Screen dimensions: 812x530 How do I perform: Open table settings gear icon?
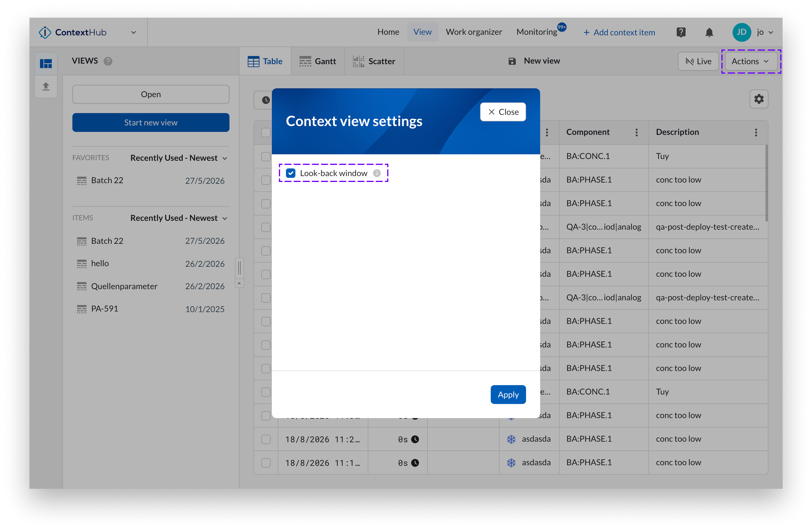(758, 99)
